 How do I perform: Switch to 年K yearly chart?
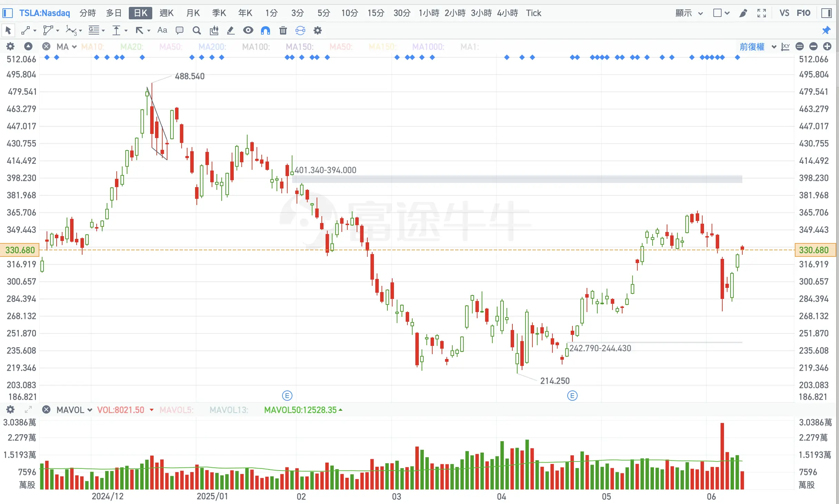coord(245,13)
